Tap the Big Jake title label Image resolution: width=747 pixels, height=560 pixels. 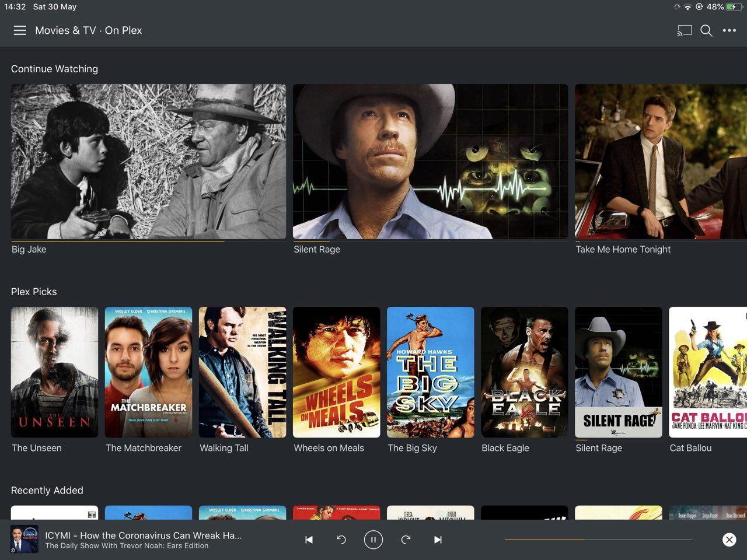pos(29,249)
